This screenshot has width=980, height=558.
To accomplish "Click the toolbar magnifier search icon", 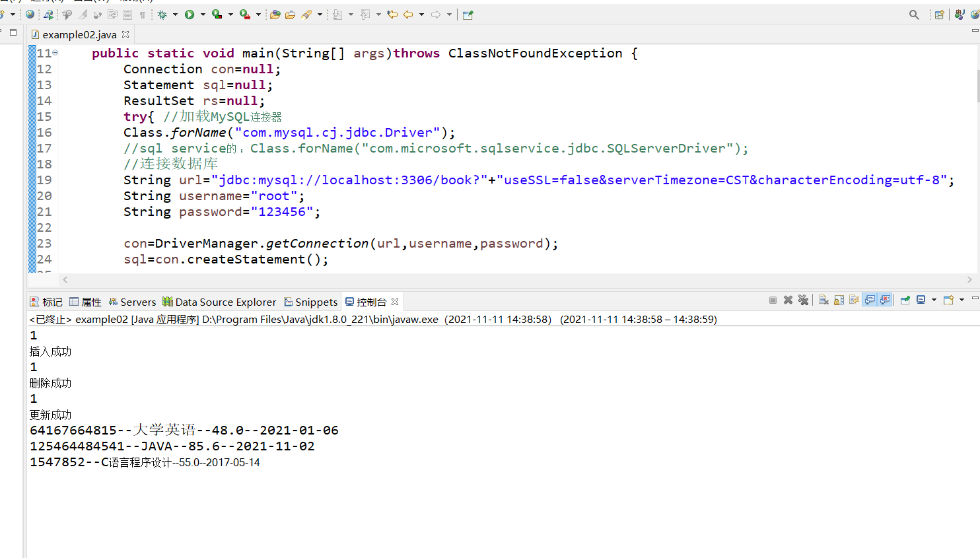I will tap(914, 15).
